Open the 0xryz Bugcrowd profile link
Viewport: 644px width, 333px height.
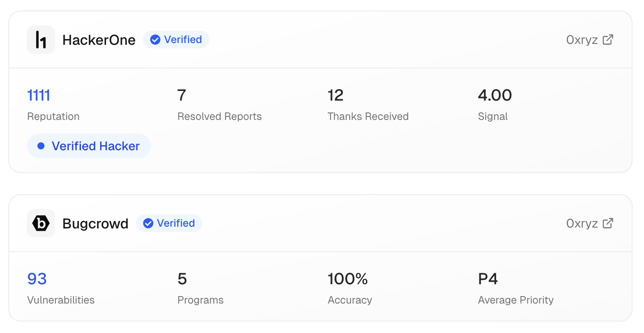click(582, 224)
